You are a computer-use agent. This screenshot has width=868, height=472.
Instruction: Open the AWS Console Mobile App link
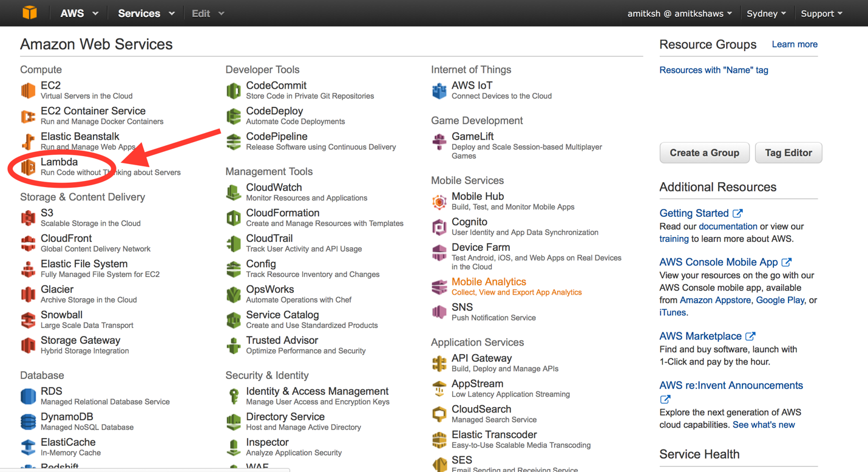(725, 262)
